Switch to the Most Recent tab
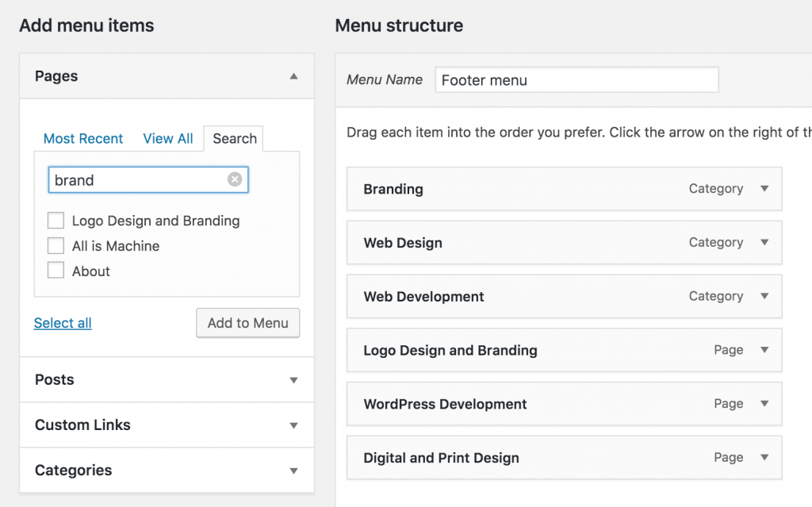Viewport: 812px width, 507px height. pyautogui.click(x=82, y=138)
